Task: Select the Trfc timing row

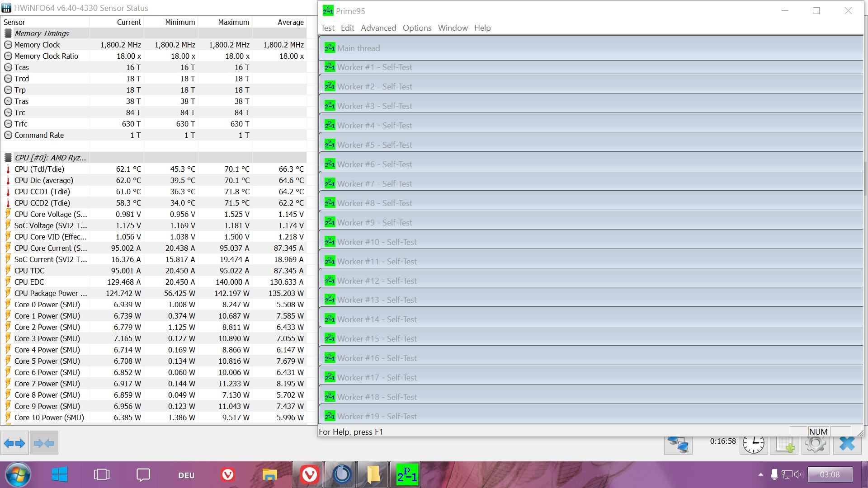Action: point(154,124)
